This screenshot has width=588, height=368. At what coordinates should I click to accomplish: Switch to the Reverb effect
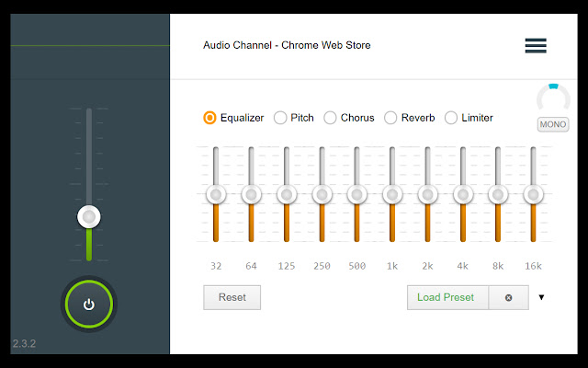pos(390,118)
